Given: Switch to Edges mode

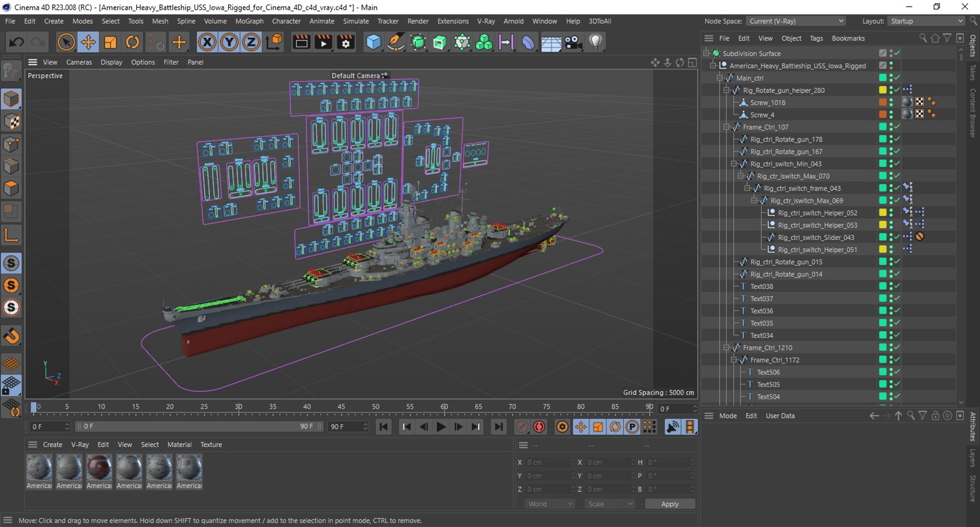Looking at the screenshot, I should coord(11,166).
